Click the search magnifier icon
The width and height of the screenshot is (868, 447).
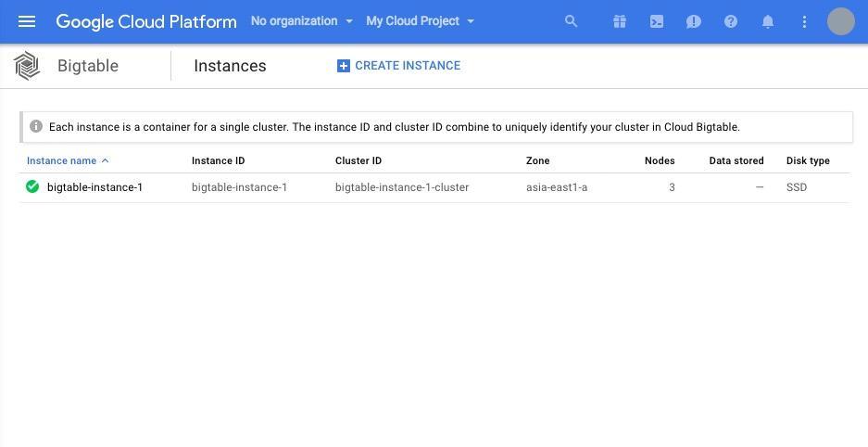[571, 21]
